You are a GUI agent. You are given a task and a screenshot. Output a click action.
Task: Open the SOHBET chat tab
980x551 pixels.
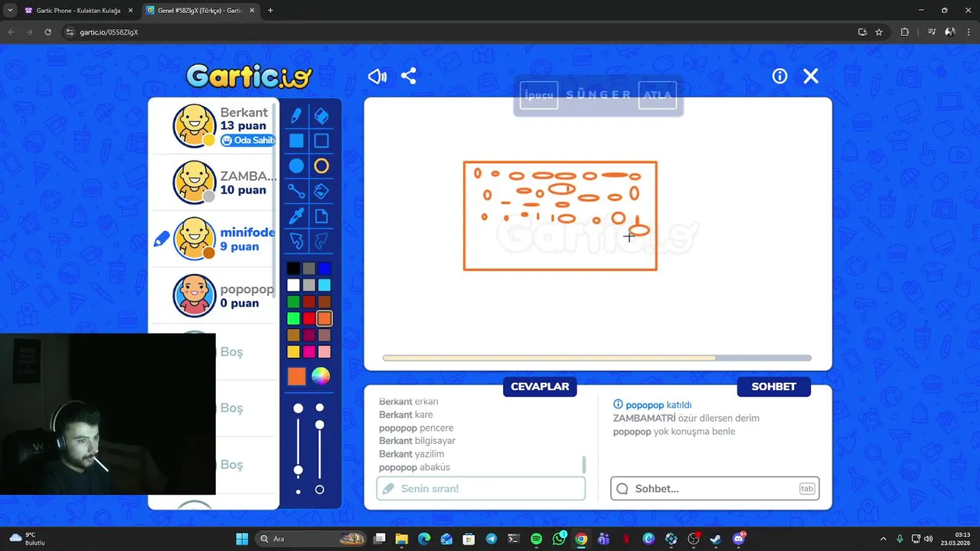click(x=773, y=386)
